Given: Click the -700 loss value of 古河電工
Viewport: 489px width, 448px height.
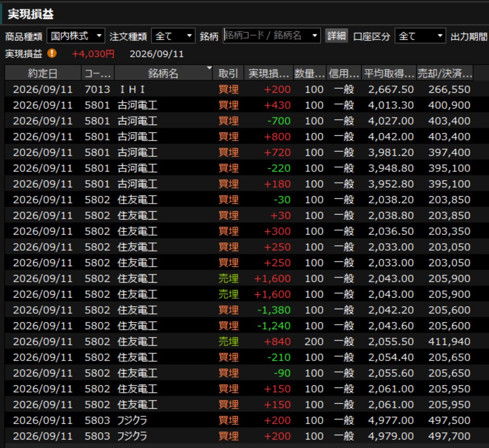Looking at the screenshot, I should click(x=279, y=121).
